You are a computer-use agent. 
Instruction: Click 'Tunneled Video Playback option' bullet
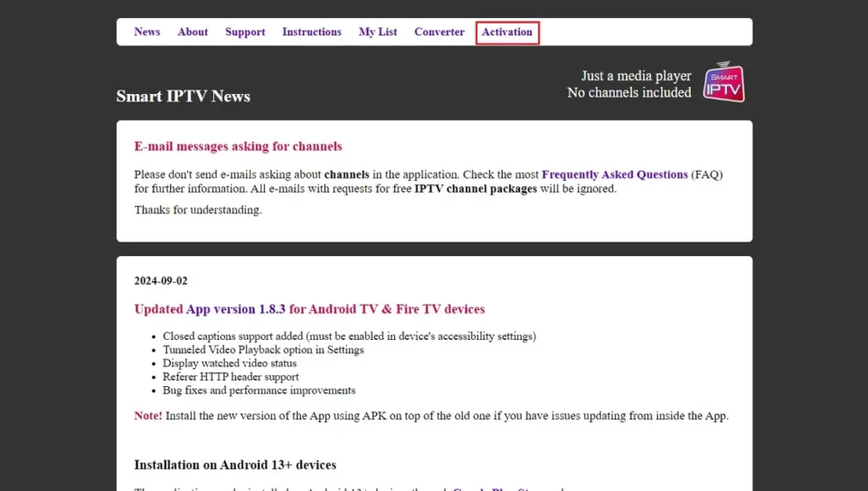coord(263,350)
